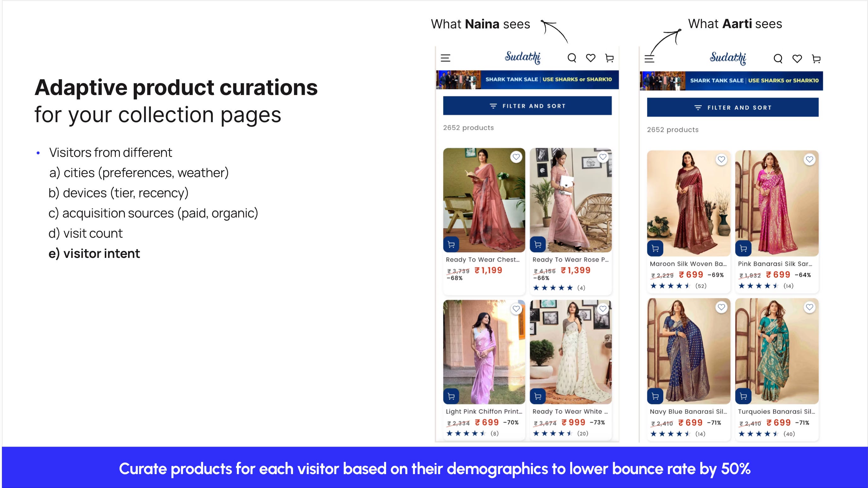
Task: Click search icon in Aarti's header
Action: [778, 59]
